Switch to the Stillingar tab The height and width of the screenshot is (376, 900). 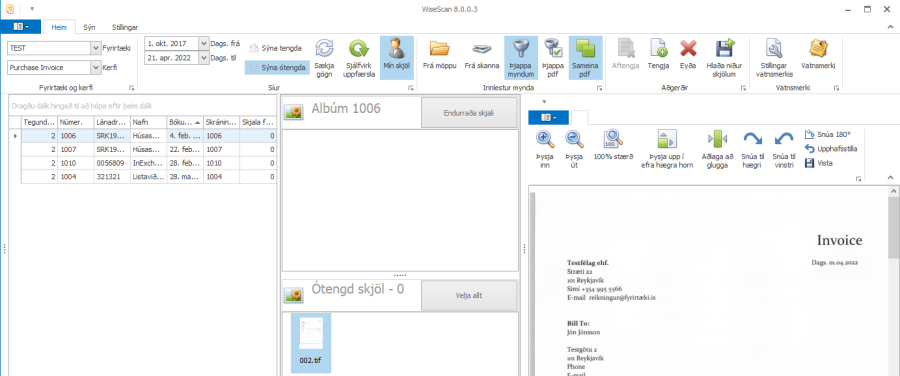(125, 27)
